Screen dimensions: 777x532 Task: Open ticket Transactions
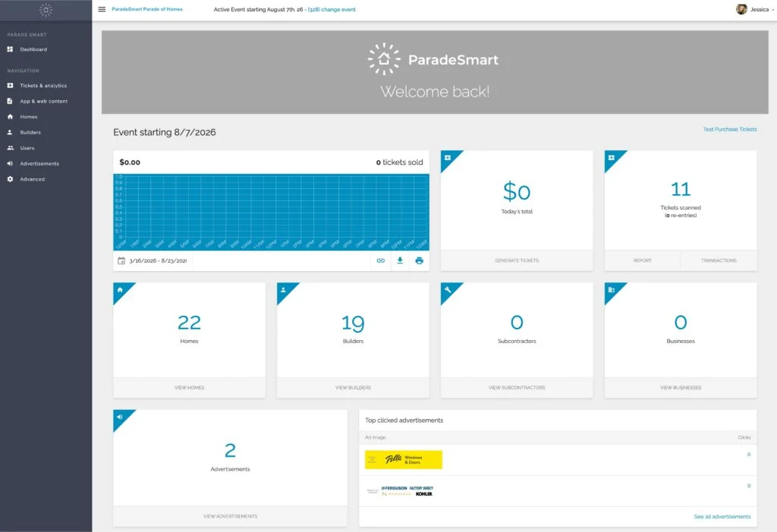click(x=719, y=260)
